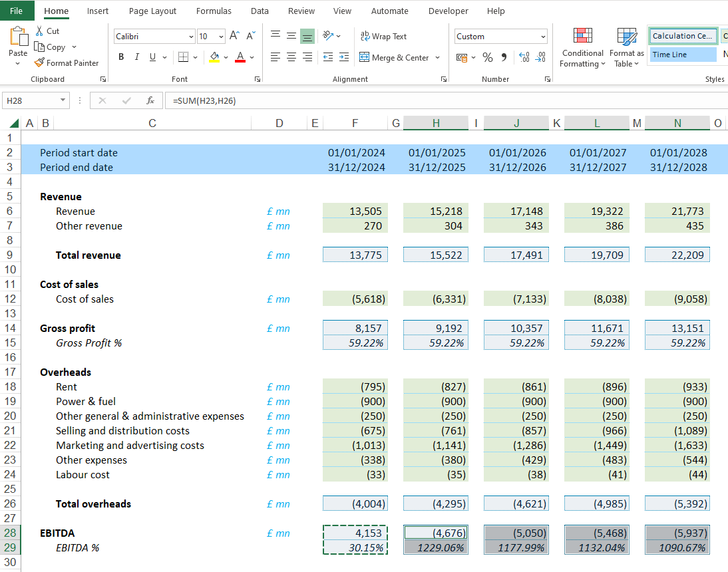
Task: Click the Wrap Text button
Action: [383, 37]
